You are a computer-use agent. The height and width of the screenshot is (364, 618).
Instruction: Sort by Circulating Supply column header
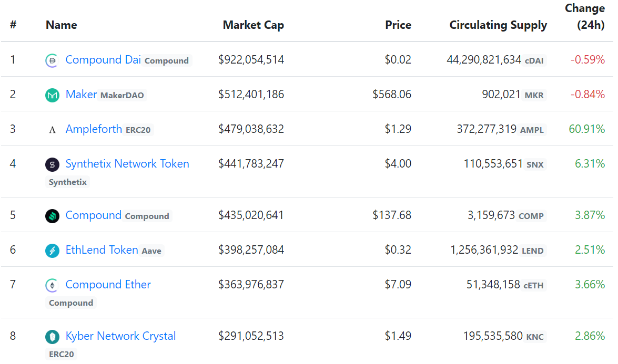(x=498, y=25)
